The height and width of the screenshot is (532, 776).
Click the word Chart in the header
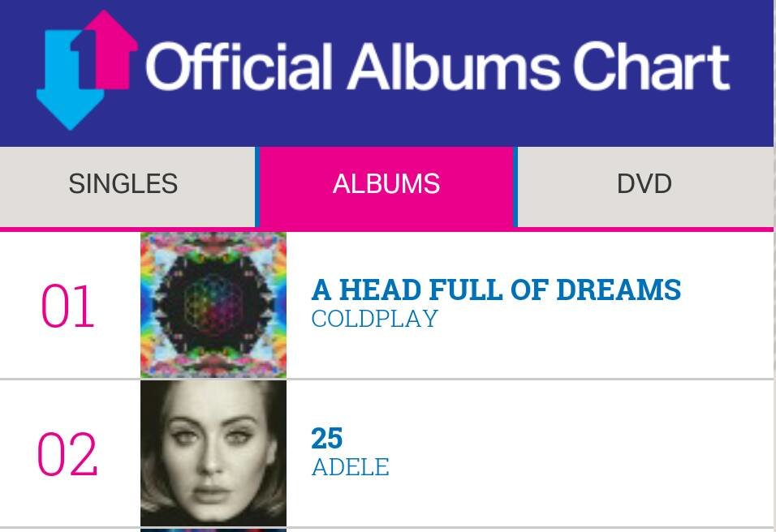click(x=652, y=66)
